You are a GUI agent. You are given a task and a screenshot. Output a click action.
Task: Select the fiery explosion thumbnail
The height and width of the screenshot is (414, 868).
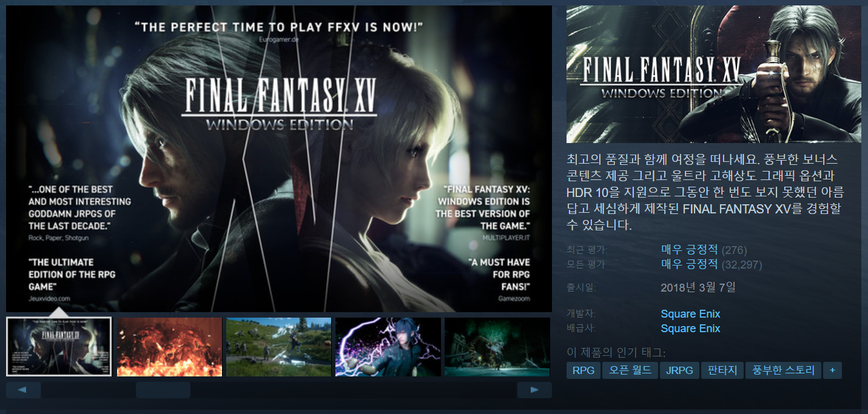169,347
